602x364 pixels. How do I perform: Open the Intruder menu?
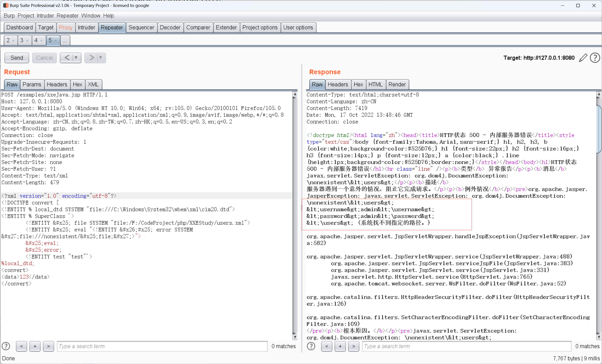tap(45, 16)
